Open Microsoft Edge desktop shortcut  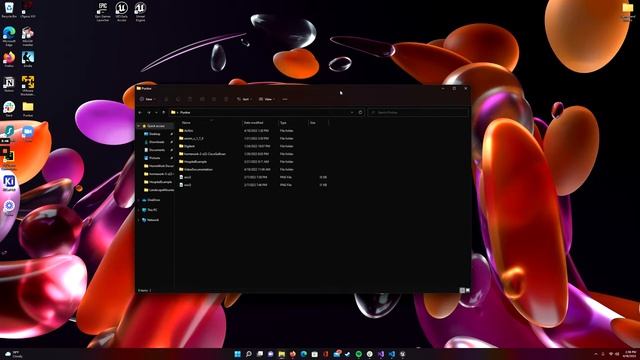[9, 36]
